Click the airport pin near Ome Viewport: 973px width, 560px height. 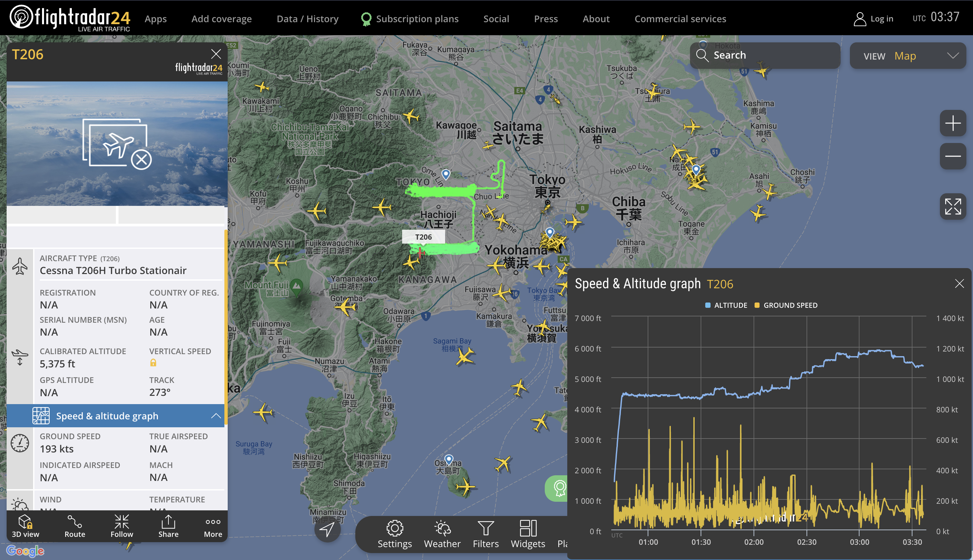pos(446,174)
